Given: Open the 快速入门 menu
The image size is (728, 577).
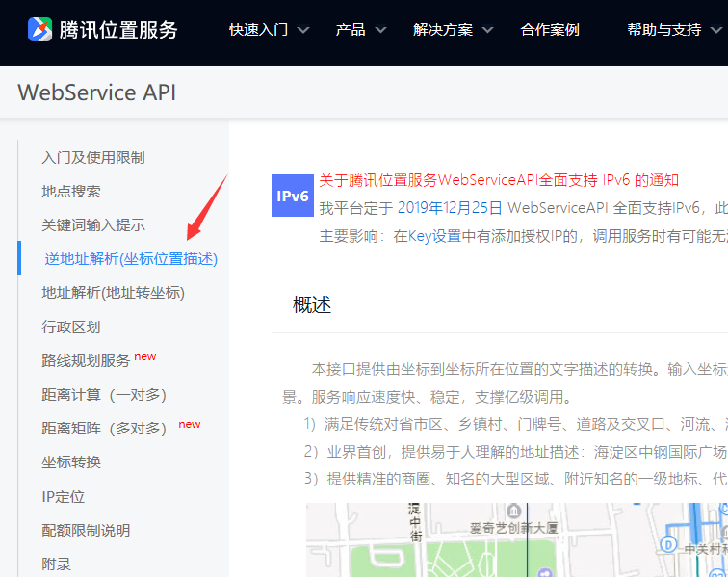Looking at the screenshot, I should coord(259,30).
